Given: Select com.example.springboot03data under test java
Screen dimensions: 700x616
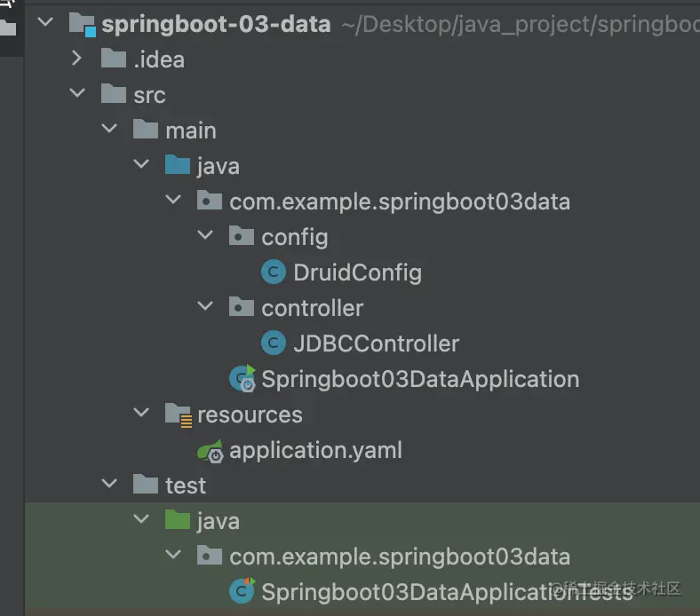Looking at the screenshot, I should (400, 557).
